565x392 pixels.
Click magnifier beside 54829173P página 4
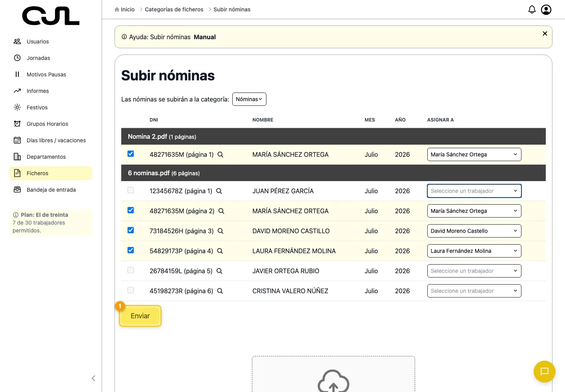pyautogui.click(x=220, y=251)
